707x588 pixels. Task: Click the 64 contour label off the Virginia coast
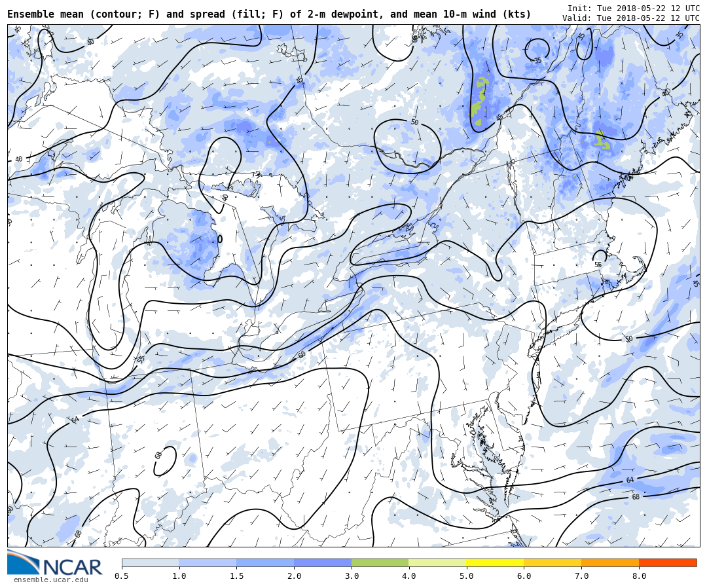[630, 480]
